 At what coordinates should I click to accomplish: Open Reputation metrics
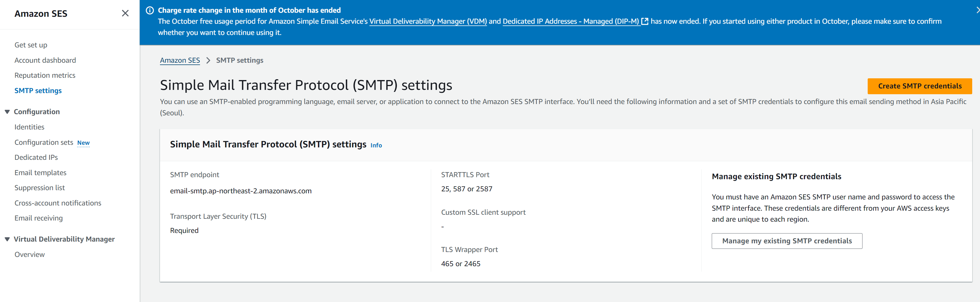click(x=45, y=75)
